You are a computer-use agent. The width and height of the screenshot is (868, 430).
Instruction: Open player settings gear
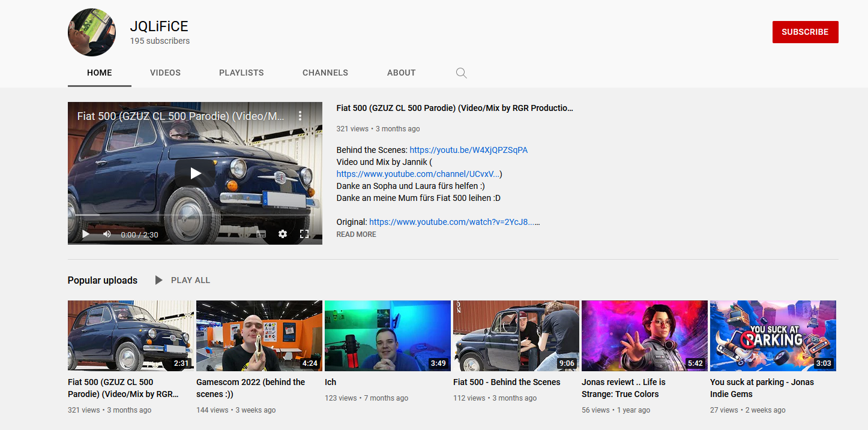click(x=283, y=234)
